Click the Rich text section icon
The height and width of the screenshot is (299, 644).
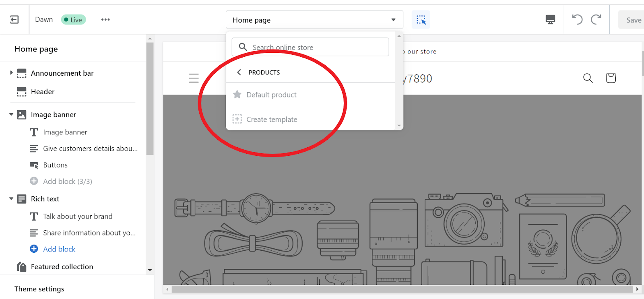coord(22,199)
